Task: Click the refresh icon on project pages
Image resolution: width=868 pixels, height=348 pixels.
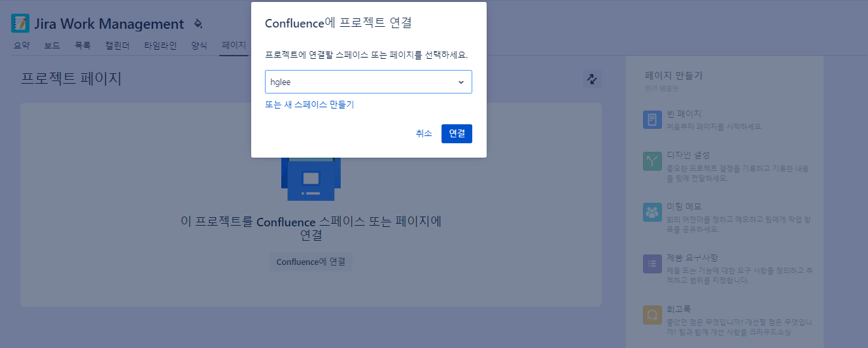Action: (x=592, y=79)
